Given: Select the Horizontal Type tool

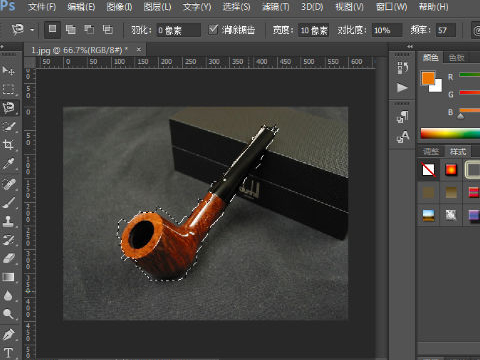Looking at the screenshot, I should tap(8, 353).
